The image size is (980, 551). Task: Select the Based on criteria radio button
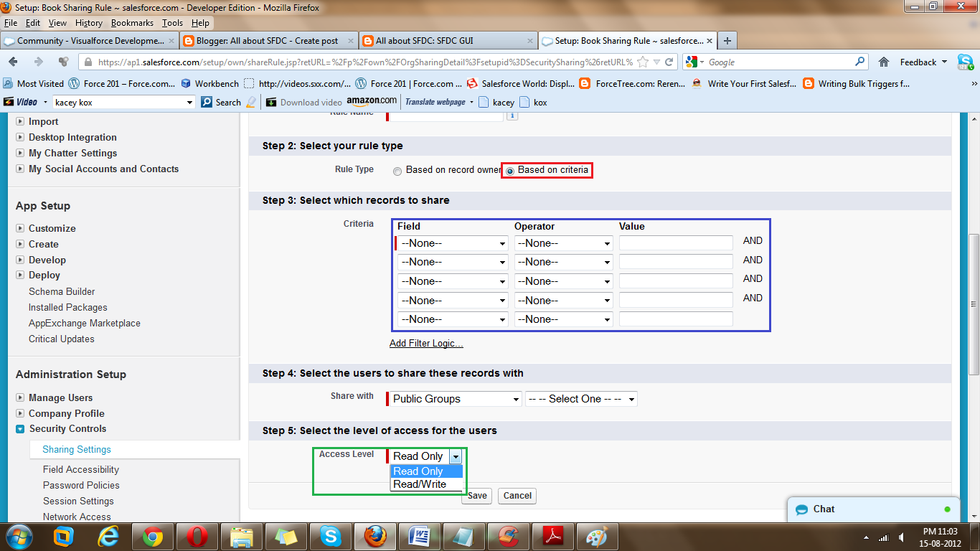[509, 171]
